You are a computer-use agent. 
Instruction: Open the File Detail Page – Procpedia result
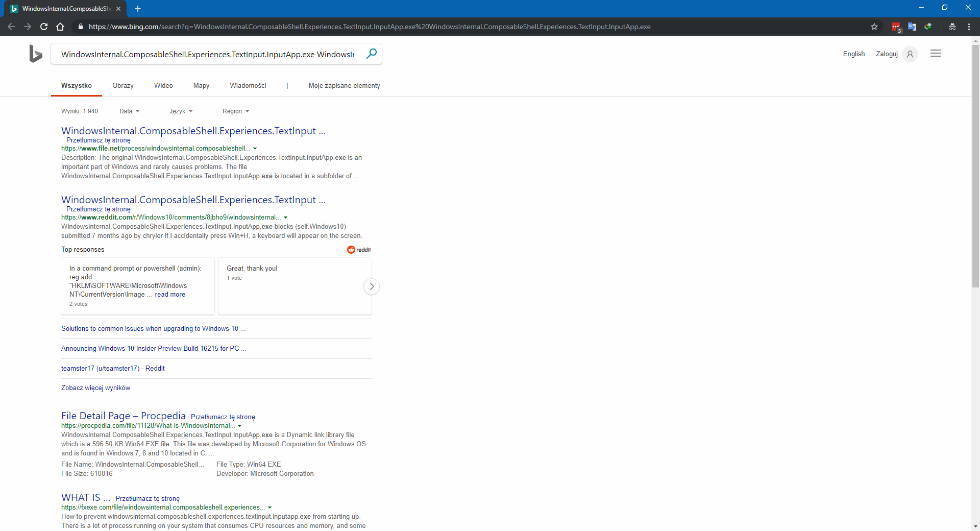(122, 416)
